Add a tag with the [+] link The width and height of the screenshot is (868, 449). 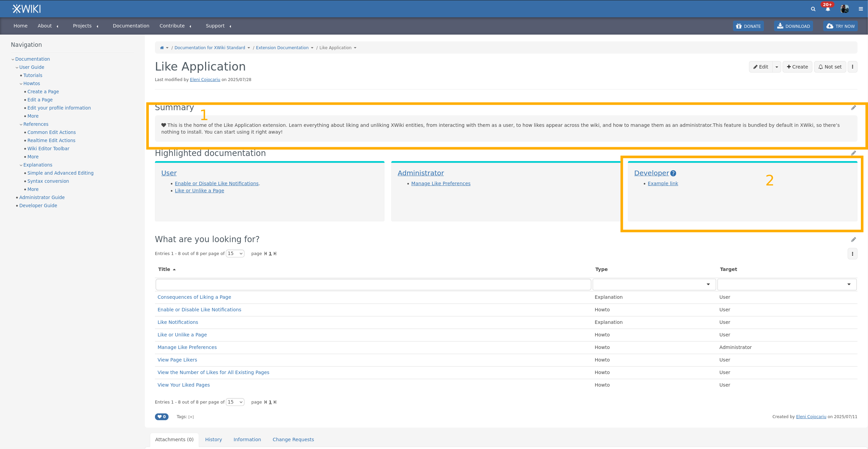pyautogui.click(x=191, y=417)
